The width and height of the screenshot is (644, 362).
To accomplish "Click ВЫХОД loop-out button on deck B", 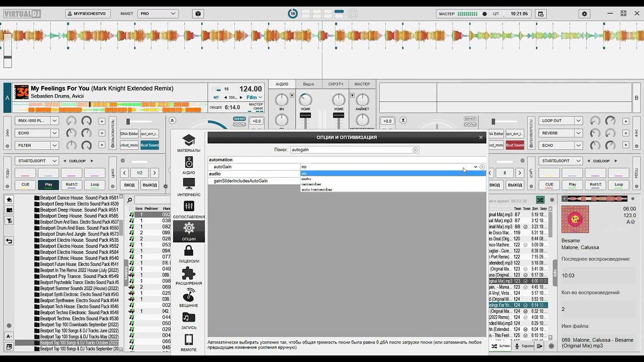I will coord(515,185).
